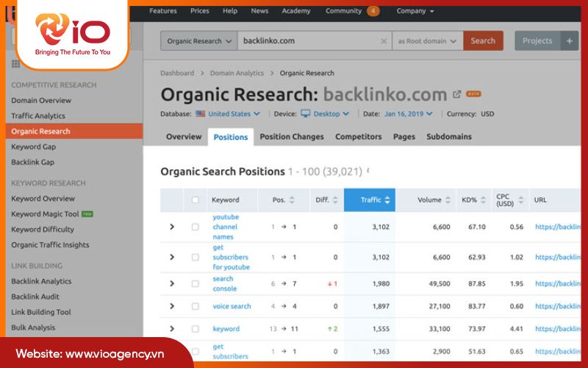This screenshot has width=588, height=368.
Task: Click volume value 49,500
Action: click(440, 283)
